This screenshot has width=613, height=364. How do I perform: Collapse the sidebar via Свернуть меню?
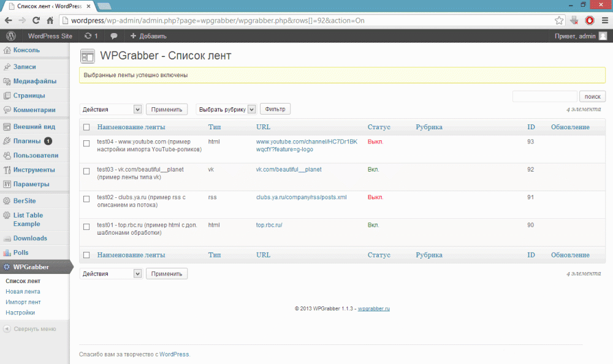(35, 329)
